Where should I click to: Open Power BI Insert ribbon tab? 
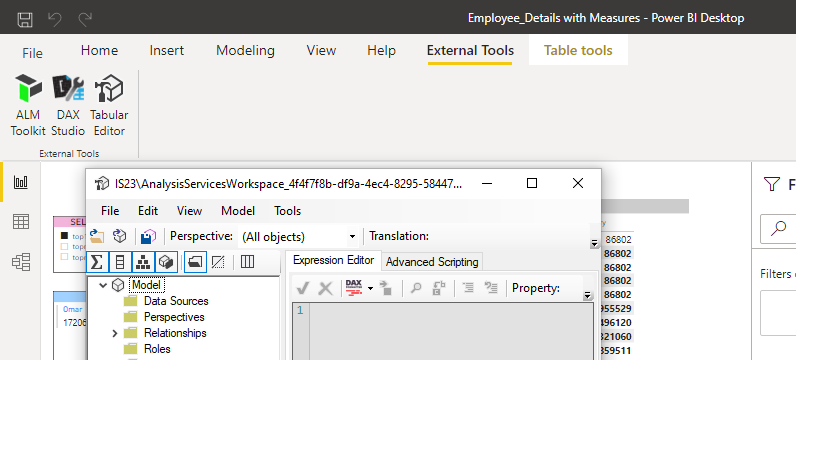pos(167,51)
